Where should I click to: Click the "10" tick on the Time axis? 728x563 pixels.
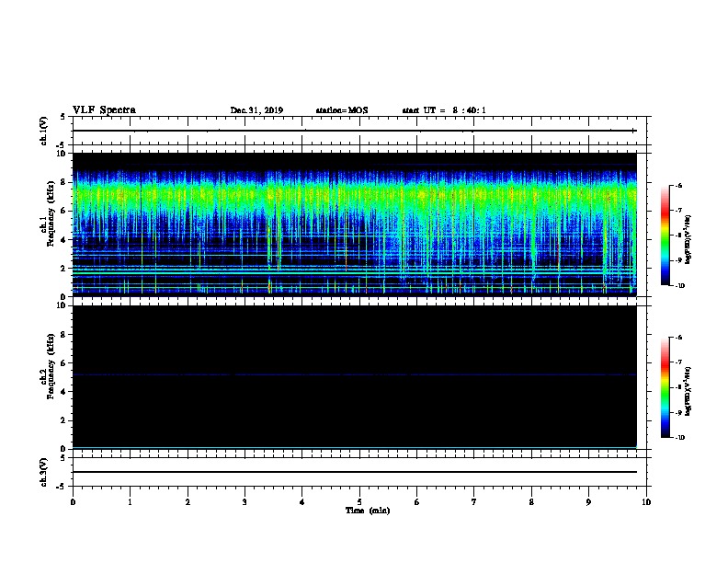point(646,502)
